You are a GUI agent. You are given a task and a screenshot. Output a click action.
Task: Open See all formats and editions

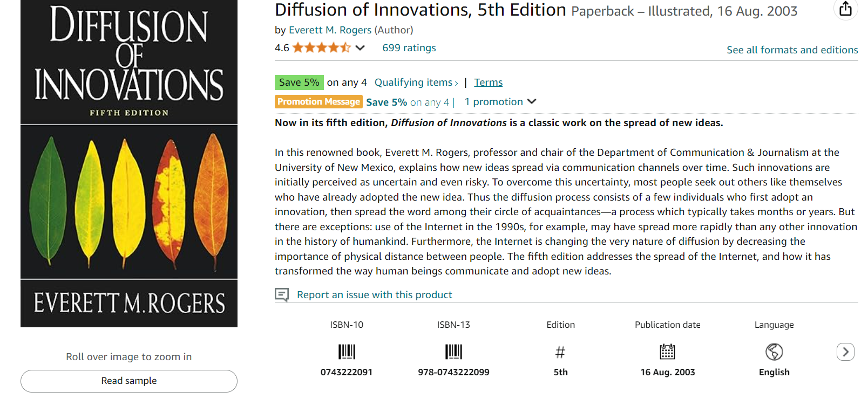click(792, 50)
